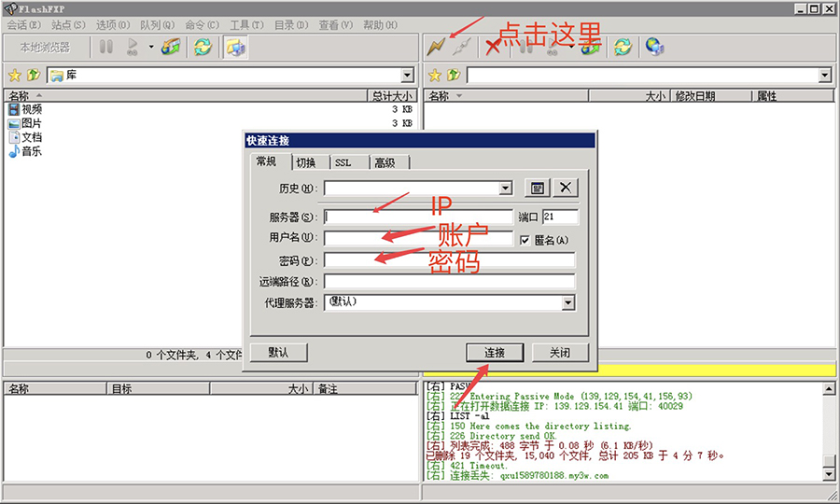Screen dimensions: 840x504
Task: Focus the 服务器(S) server input field
Action: point(418,217)
